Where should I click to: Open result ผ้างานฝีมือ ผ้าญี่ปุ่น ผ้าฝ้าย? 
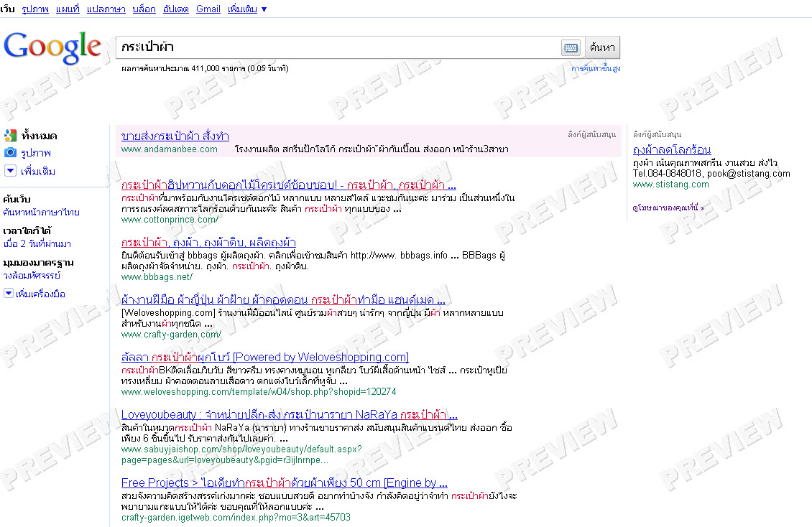coord(283,299)
